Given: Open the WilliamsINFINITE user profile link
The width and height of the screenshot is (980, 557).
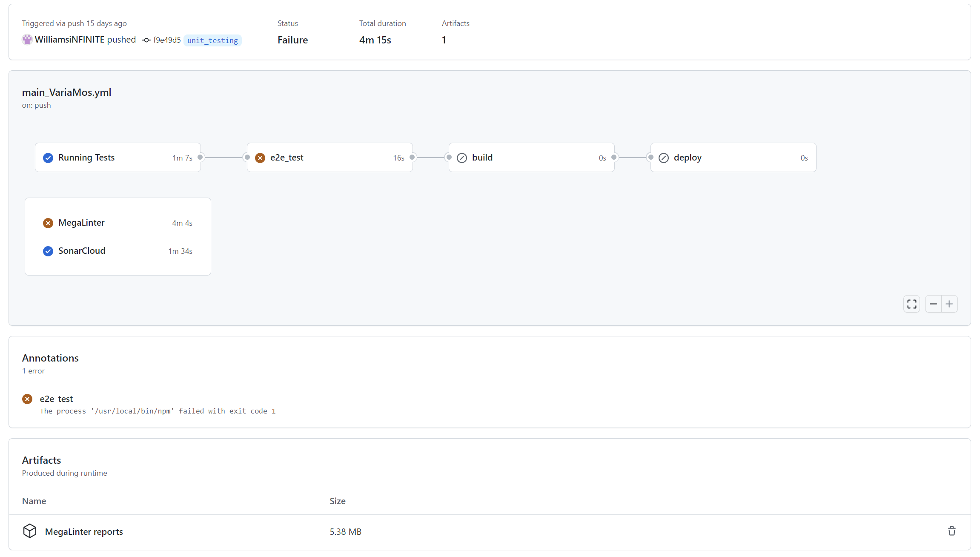Looking at the screenshot, I should point(70,40).
